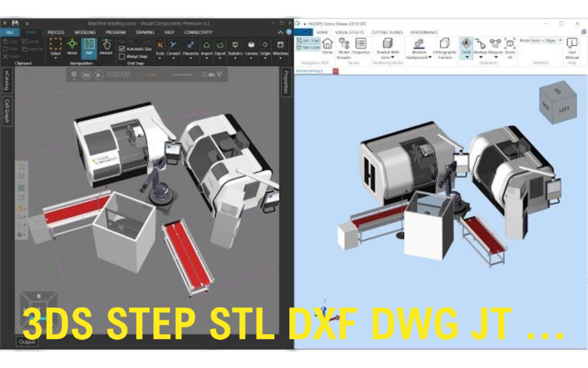The width and height of the screenshot is (588, 368).
Task: Expand the Tools dropdown arrow
Action: point(160,58)
